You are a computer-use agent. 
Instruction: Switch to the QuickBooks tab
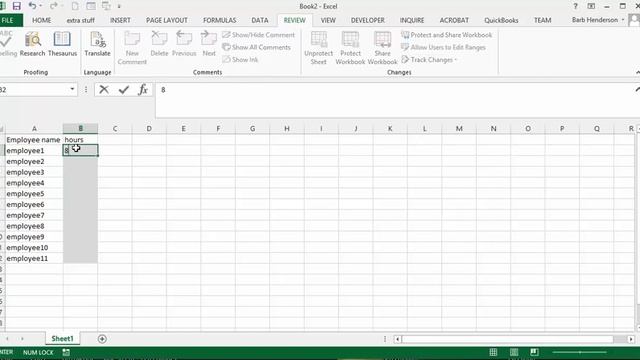(501, 20)
